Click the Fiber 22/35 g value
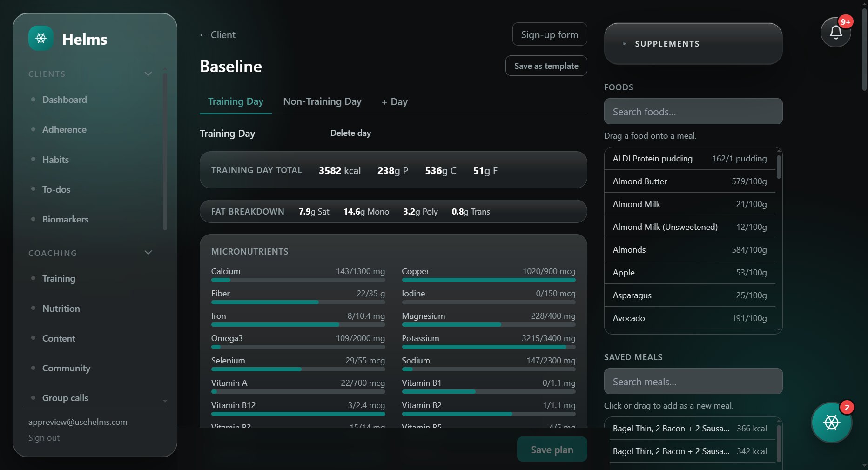The image size is (868, 470). click(x=370, y=294)
